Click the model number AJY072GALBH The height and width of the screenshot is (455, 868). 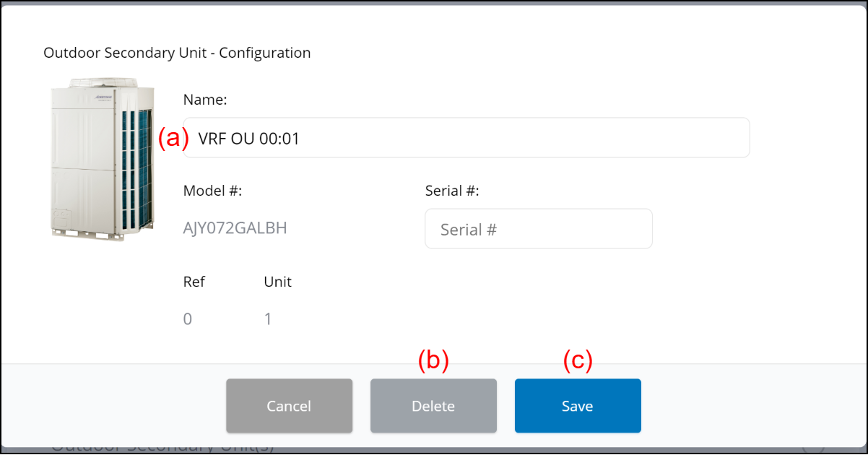click(235, 228)
